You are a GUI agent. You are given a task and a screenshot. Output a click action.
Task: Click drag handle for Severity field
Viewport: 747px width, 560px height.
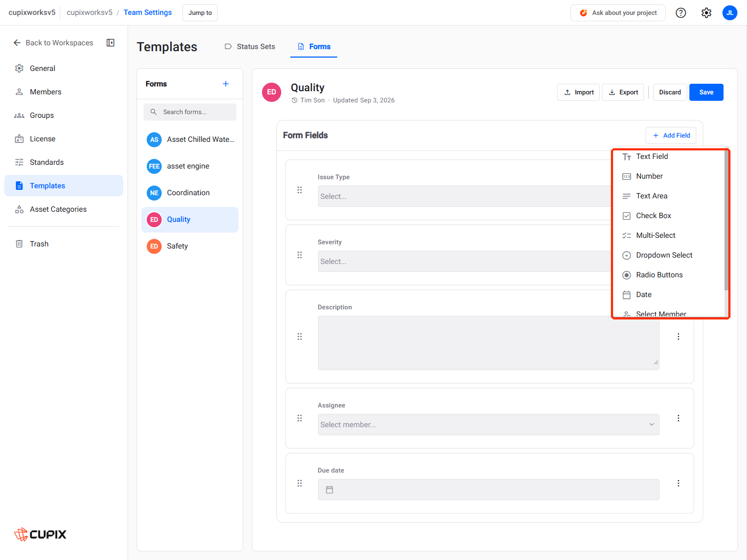(300, 255)
